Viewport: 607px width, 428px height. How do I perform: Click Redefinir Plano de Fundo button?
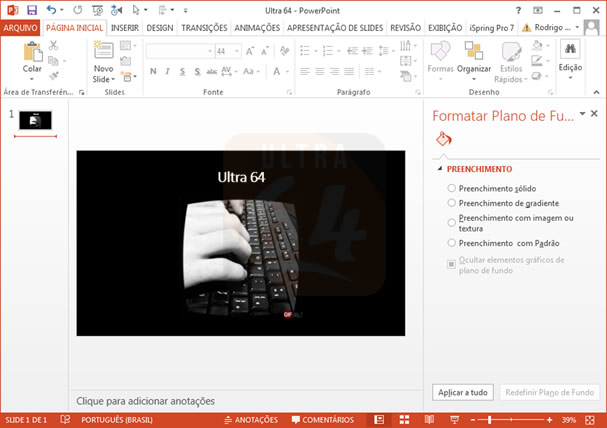(x=549, y=392)
